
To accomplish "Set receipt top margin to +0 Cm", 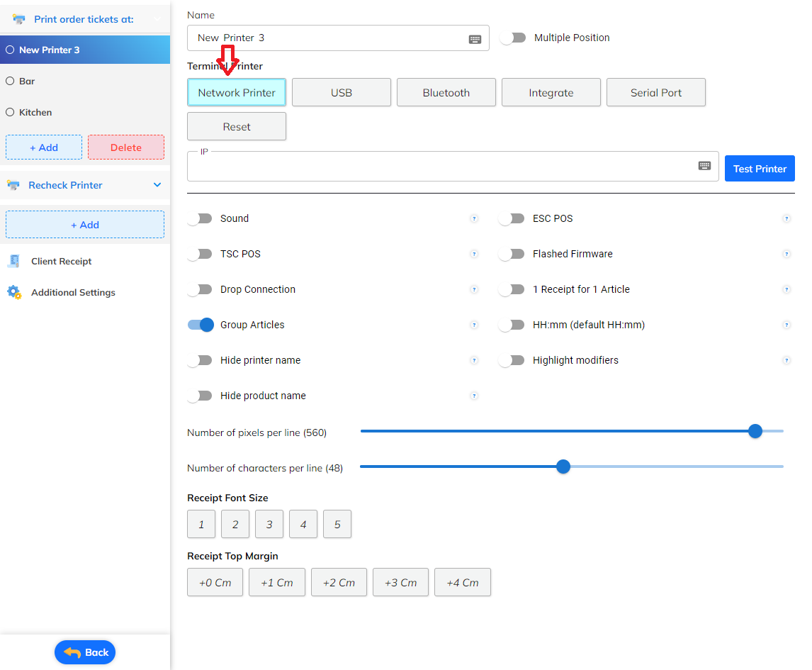I will pos(215,582).
